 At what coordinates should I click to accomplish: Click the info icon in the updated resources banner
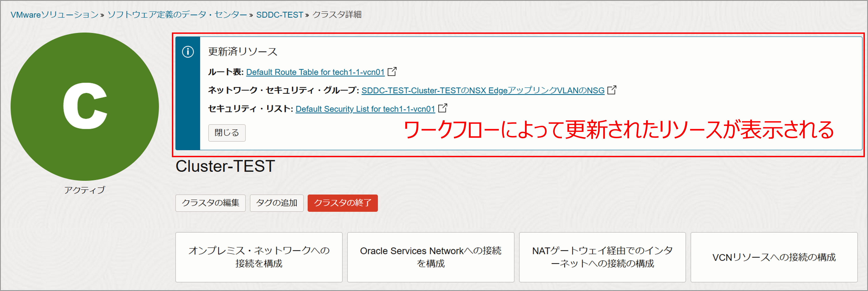[x=188, y=52]
